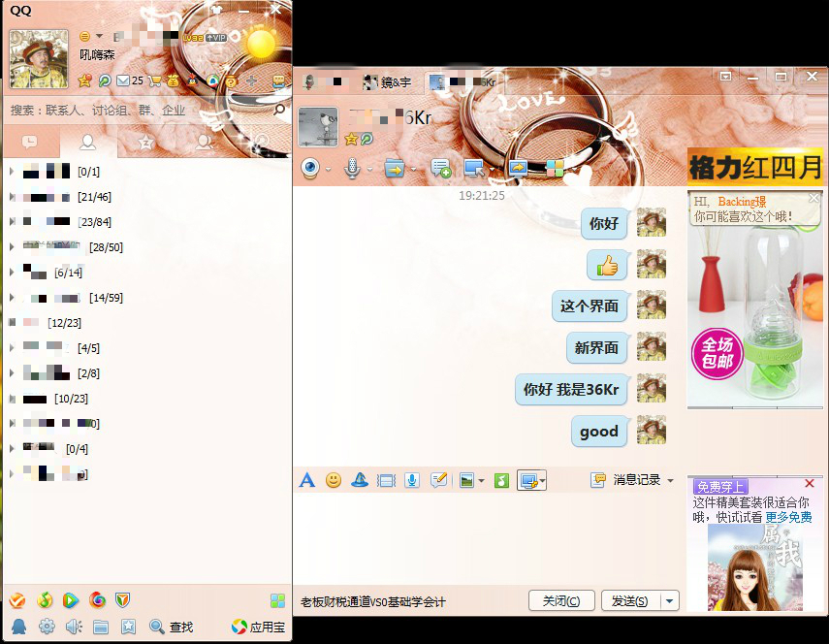Begin a voice call using the microphone icon

352,167
